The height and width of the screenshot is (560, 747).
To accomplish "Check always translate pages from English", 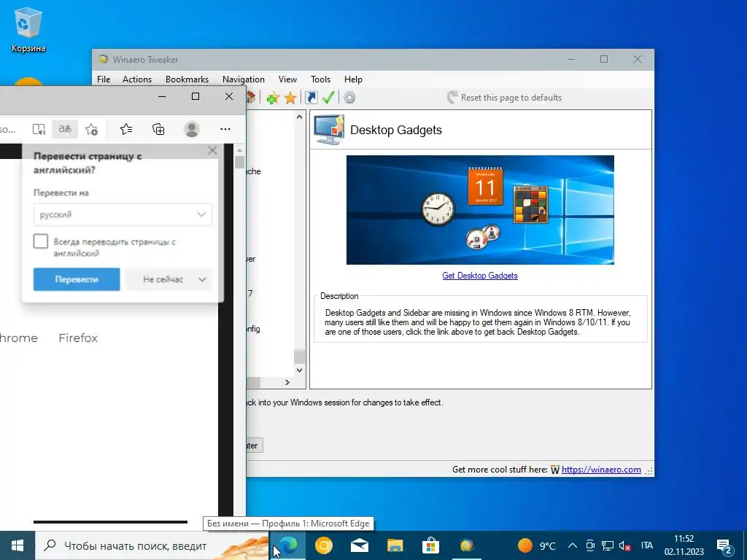I will tap(41, 241).
